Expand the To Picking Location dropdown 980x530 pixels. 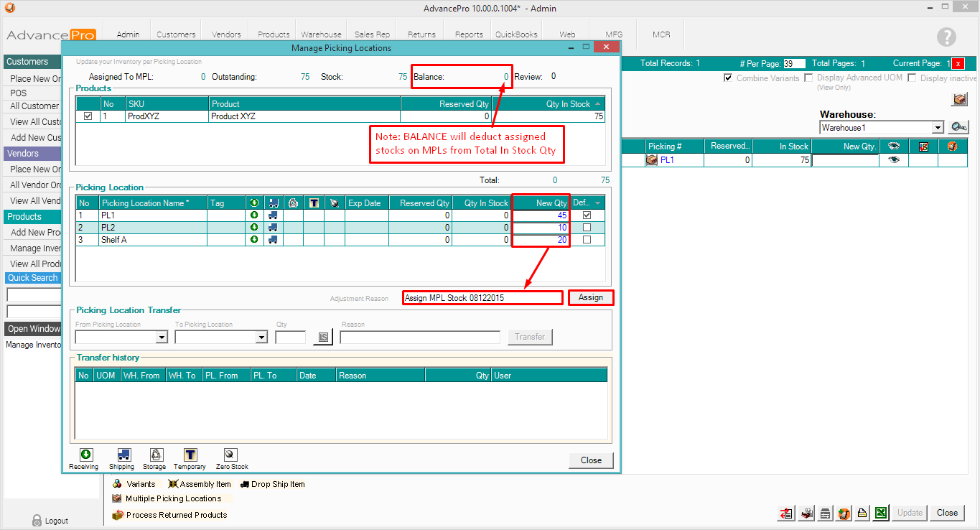tap(261, 337)
